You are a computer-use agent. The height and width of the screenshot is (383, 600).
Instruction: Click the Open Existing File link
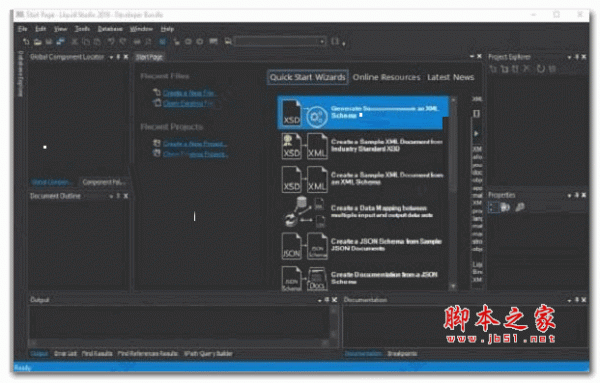click(x=188, y=103)
